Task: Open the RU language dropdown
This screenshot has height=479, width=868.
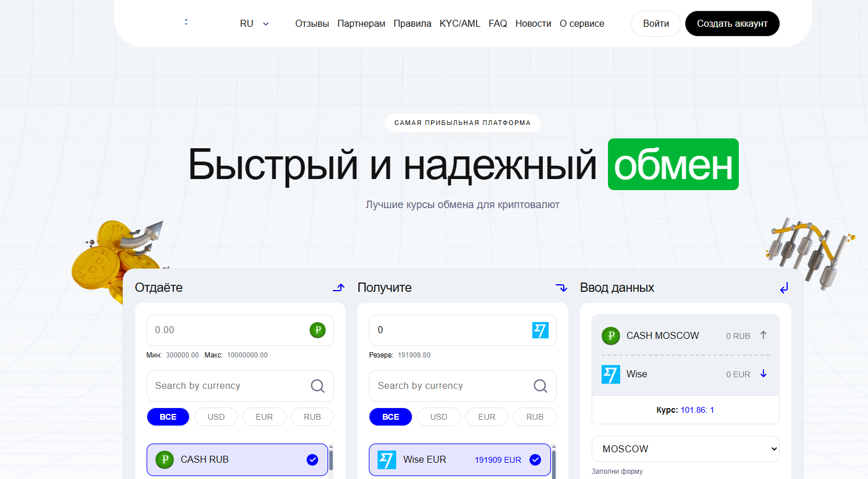Action: point(254,24)
